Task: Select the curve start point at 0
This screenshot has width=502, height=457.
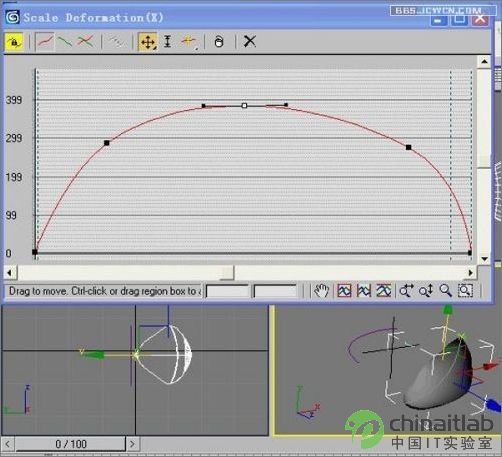Action: point(35,252)
